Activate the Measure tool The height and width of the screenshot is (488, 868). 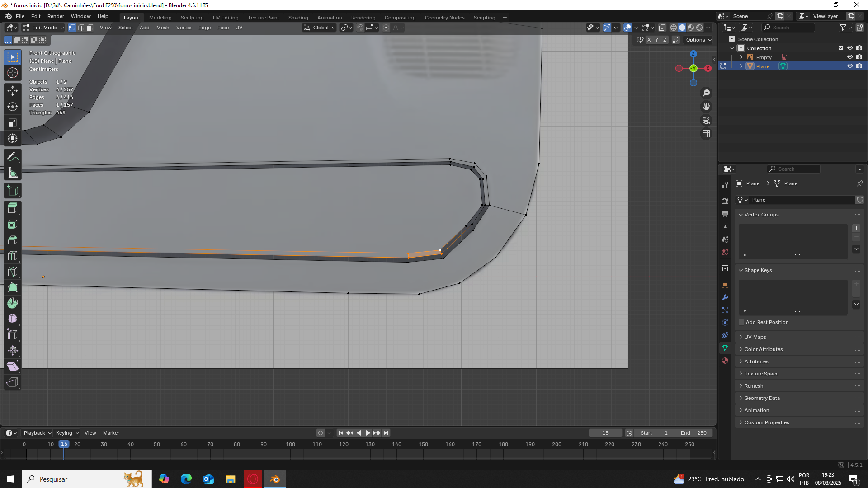click(x=13, y=173)
